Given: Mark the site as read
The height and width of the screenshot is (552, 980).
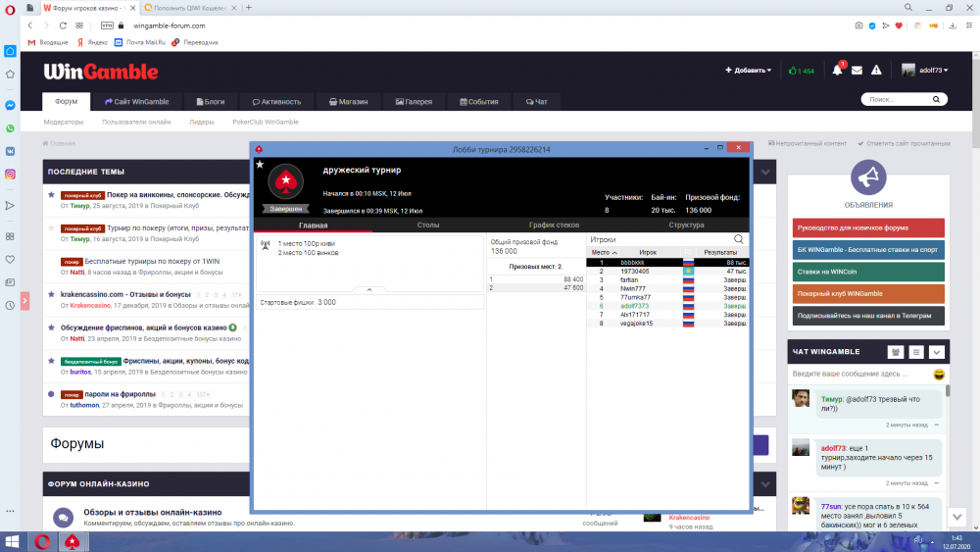Looking at the screenshot, I should (x=904, y=143).
